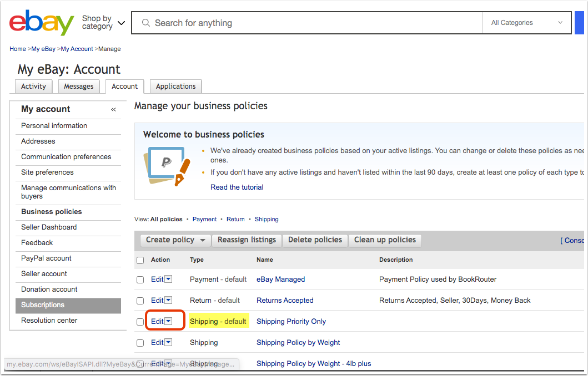Screen dimensions: 588x376
Task: Open the Applications tab
Action: (176, 87)
